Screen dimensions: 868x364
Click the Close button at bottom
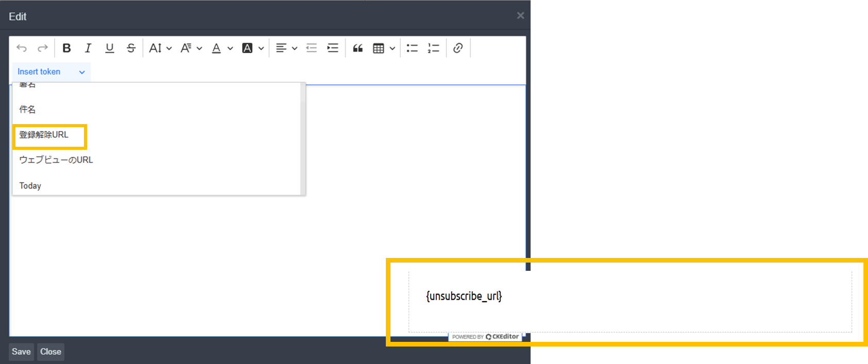pos(50,352)
